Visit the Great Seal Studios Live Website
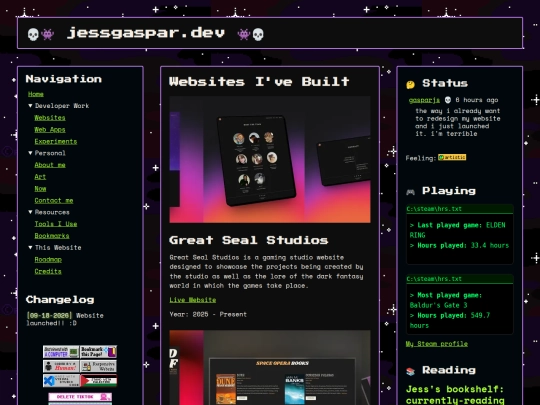The height and width of the screenshot is (405, 540). 193,300
